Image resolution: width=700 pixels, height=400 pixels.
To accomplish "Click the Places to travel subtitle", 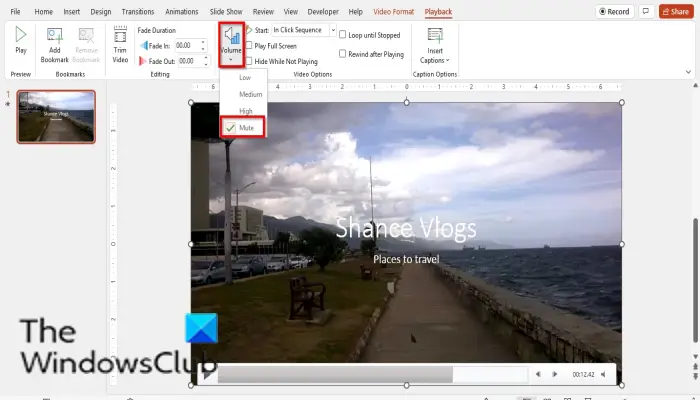I will coord(406,259).
